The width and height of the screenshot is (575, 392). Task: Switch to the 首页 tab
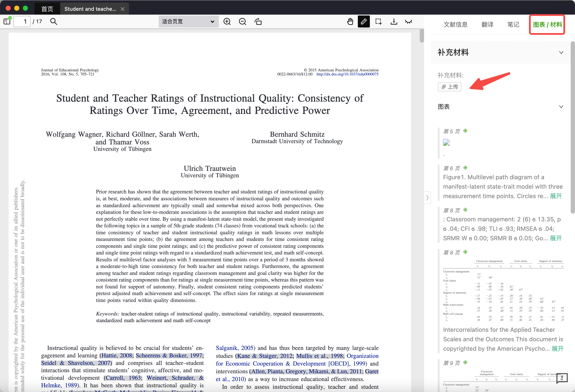coord(47,9)
